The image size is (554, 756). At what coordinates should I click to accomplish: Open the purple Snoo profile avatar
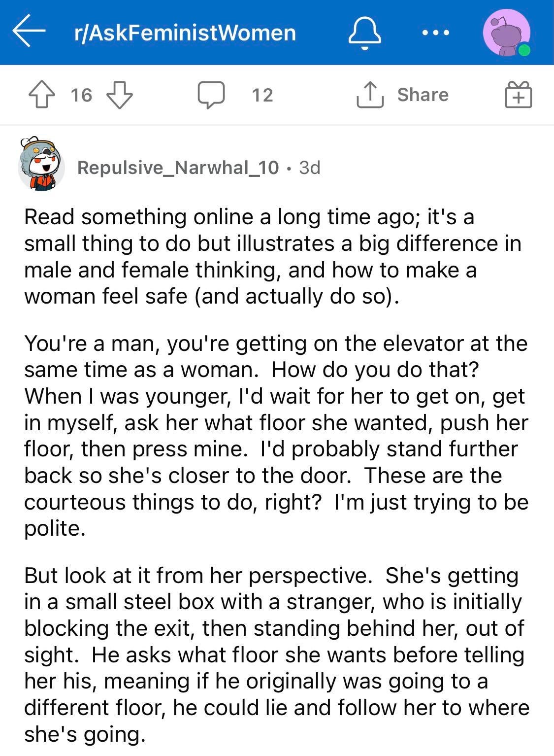[x=506, y=33]
